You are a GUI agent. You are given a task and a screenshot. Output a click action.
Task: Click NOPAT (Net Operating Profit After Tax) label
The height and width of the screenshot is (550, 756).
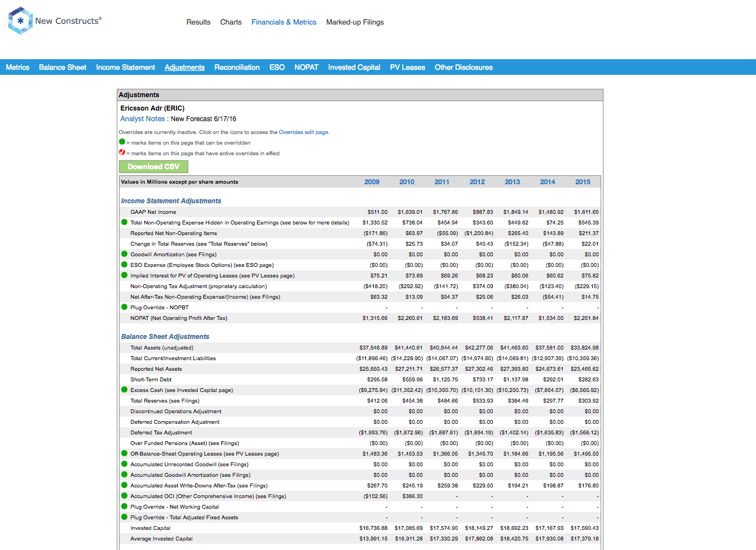[179, 318]
